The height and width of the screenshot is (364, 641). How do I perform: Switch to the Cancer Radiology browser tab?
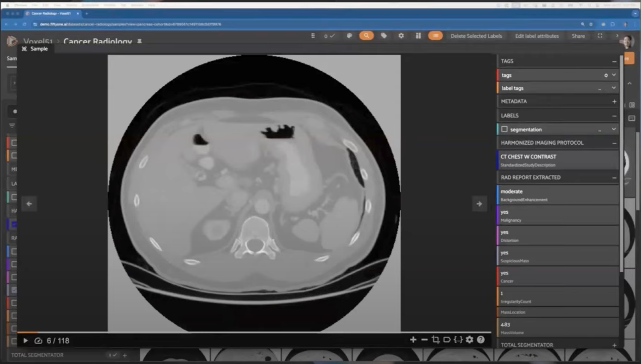(51, 13)
